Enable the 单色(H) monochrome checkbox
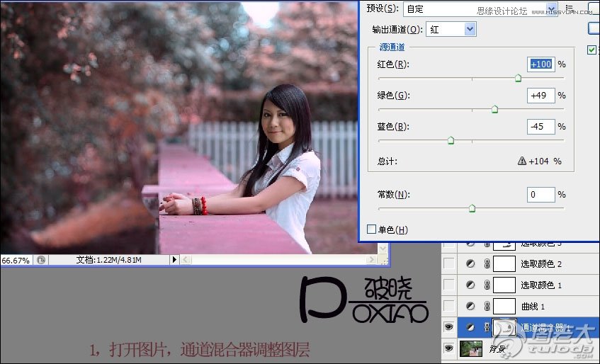 coord(371,229)
